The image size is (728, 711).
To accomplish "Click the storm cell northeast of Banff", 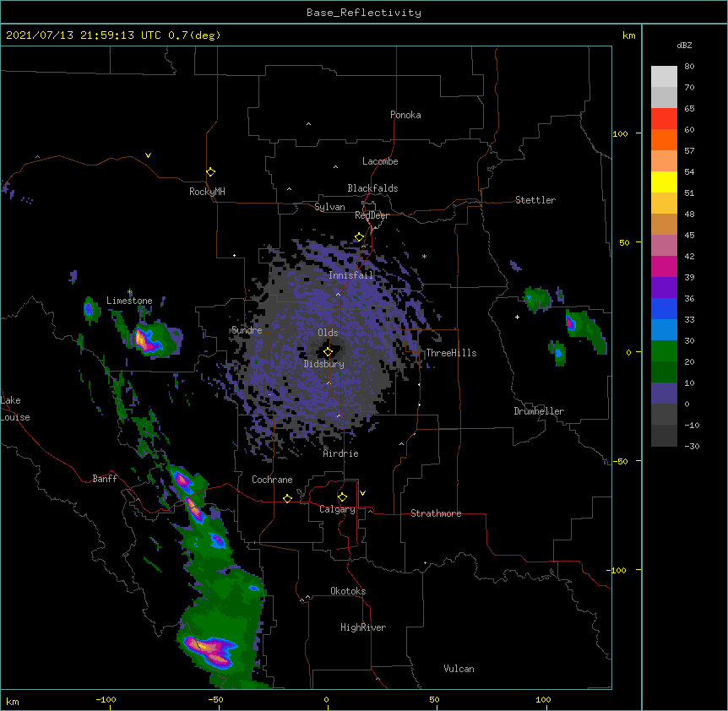I will point(182,481).
